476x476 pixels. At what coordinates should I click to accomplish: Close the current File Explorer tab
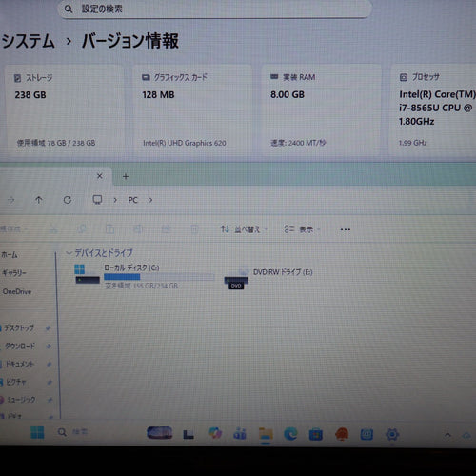coord(100,176)
